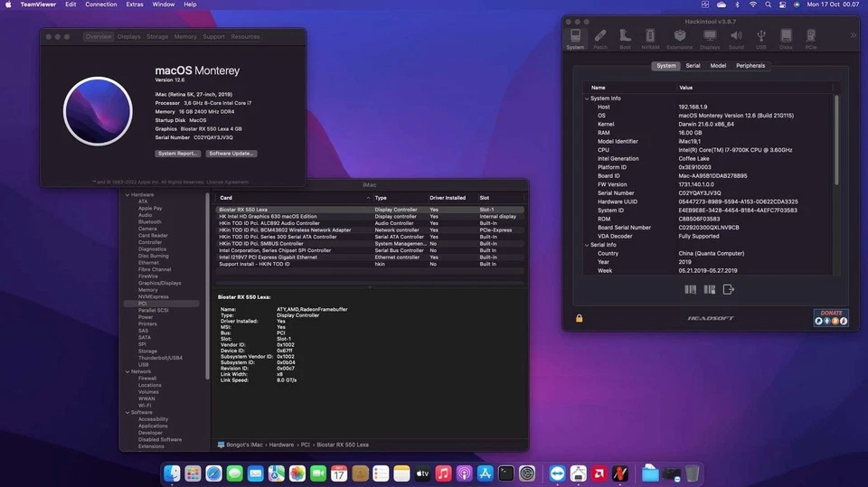Image resolution: width=868 pixels, height=487 pixels.
Task: Launch Safari from the Dock
Action: 213,473
